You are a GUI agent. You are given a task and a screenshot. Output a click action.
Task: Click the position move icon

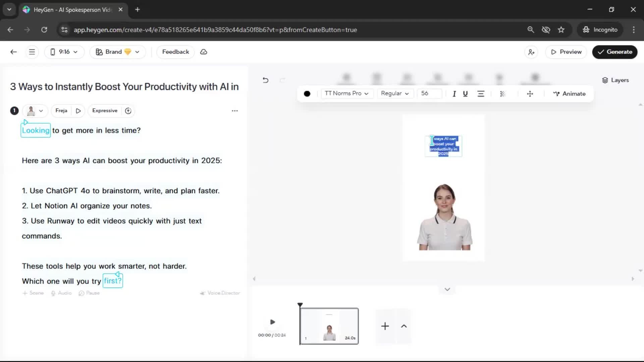click(x=530, y=94)
